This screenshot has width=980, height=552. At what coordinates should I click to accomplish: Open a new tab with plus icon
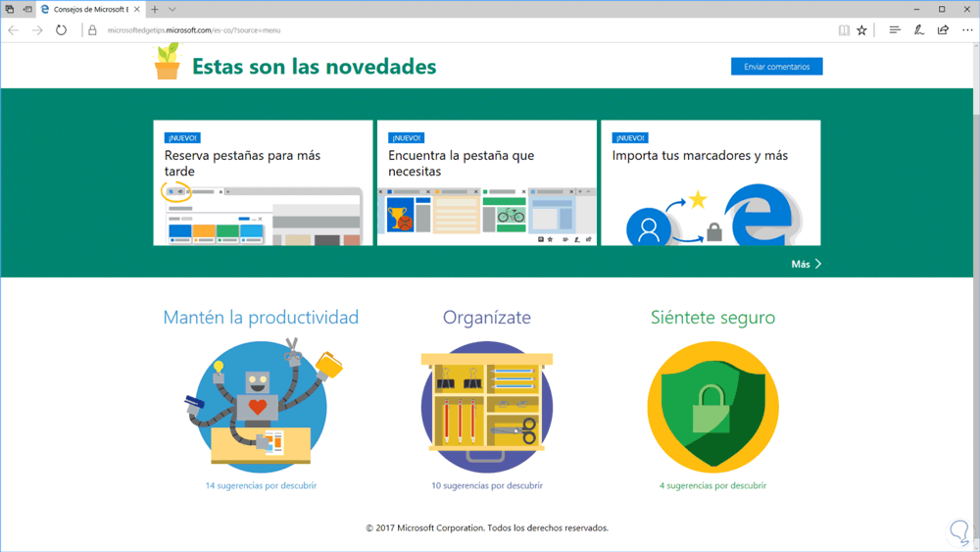[x=155, y=10]
